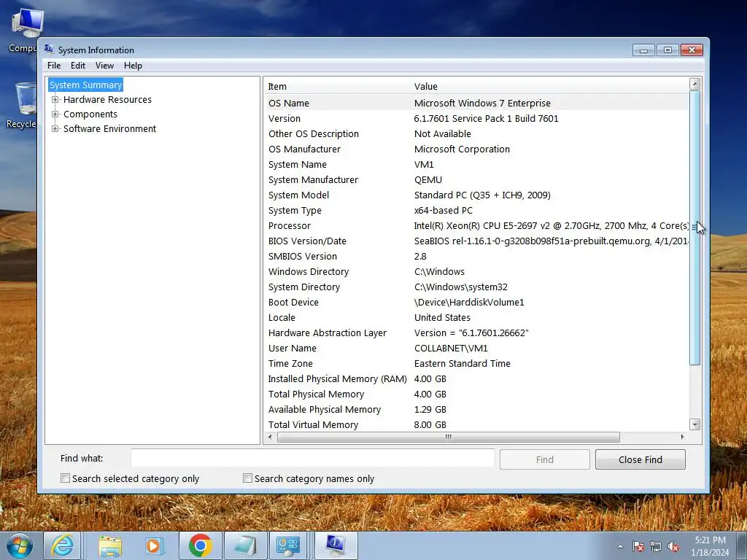
Task: Open the Windows Start menu orb
Action: point(19,545)
